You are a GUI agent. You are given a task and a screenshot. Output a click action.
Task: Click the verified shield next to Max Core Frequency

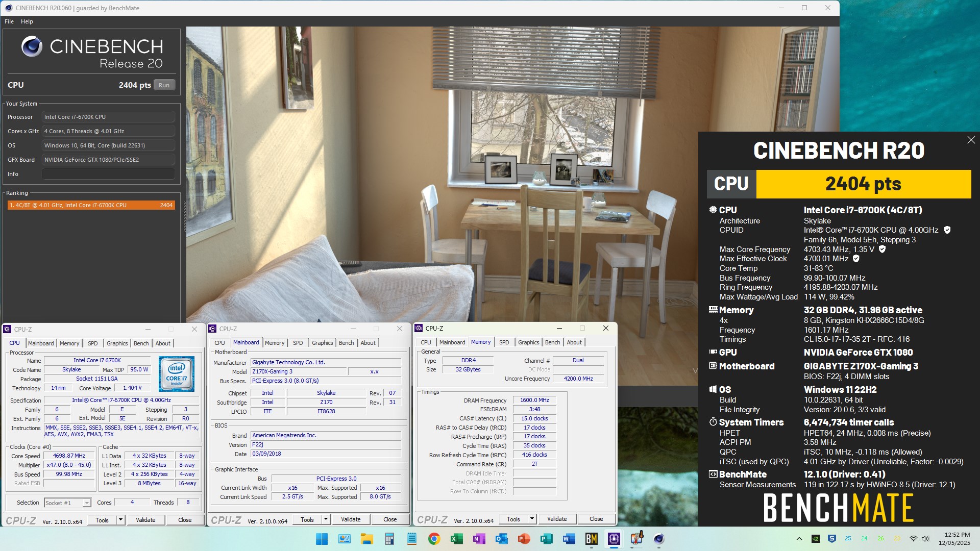(x=882, y=249)
